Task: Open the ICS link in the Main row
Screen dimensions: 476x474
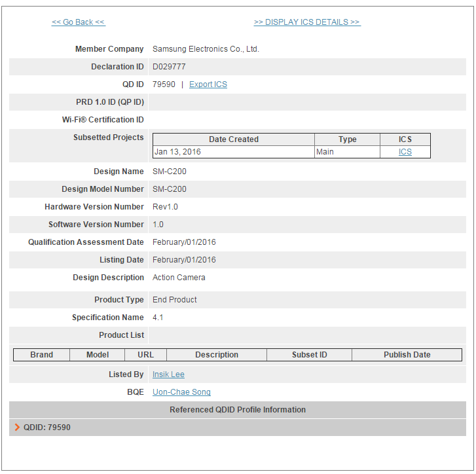Action: click(405, 152)
